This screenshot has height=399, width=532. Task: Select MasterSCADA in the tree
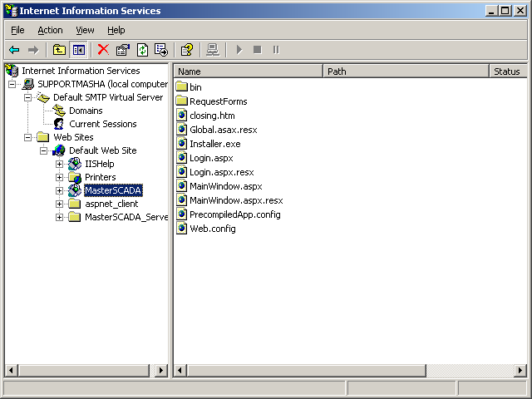click(113, 190)
